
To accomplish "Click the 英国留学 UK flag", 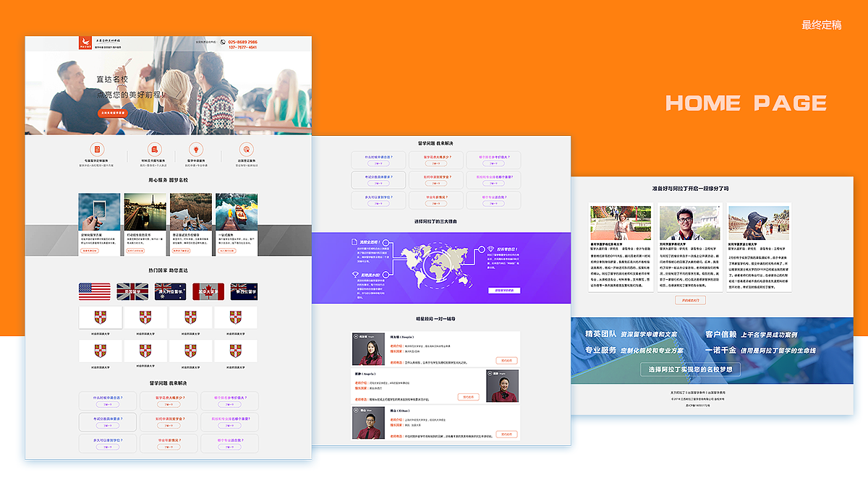I will click(x=132, y=291).
